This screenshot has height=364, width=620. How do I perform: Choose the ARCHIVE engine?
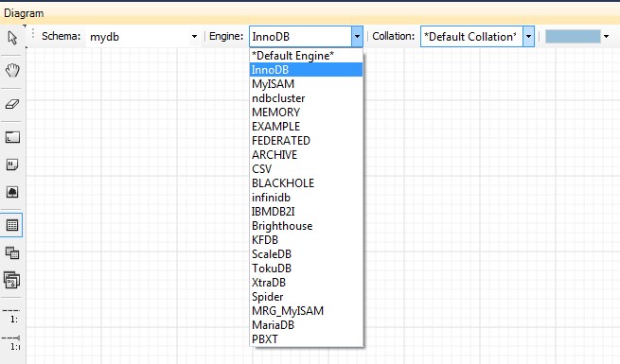click(307, 155)
